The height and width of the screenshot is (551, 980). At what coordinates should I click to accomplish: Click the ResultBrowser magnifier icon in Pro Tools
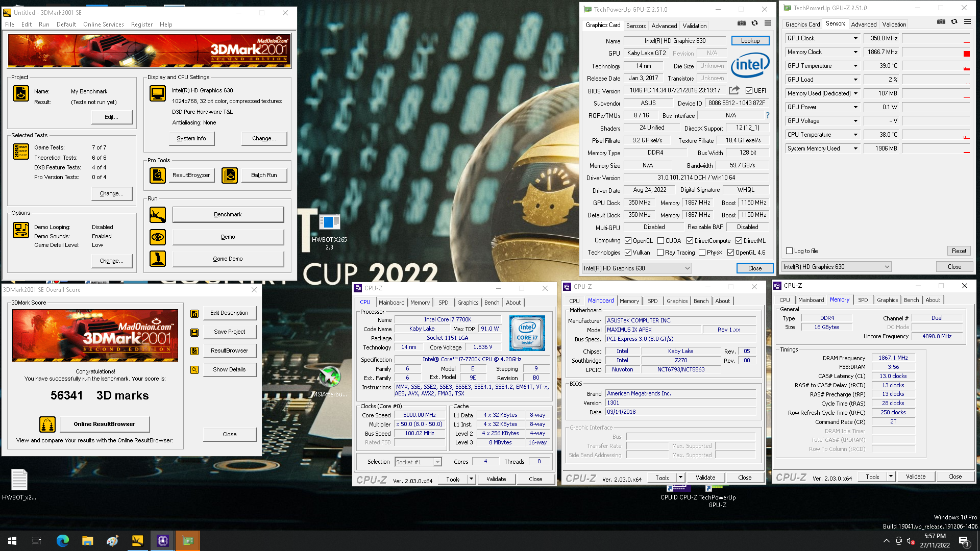click(x=157, y=175)
